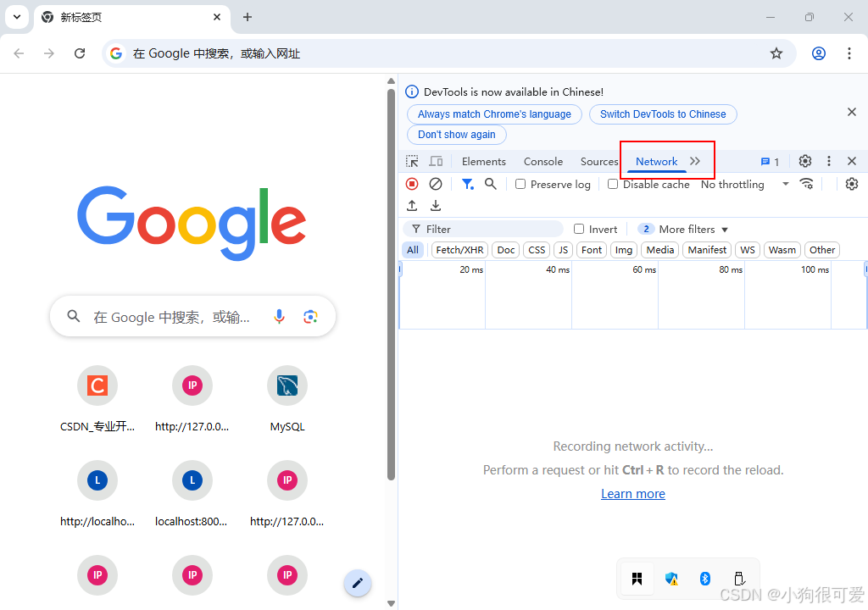The width and height of the screenshot is (868, 610).
Task: Filter requests by WS type
Action: [x=748, y=250]
